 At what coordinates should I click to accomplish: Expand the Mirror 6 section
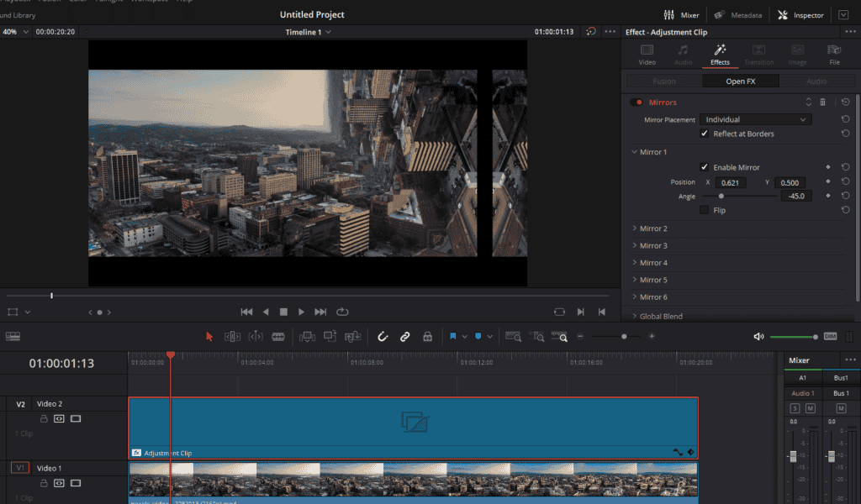point(634,297)
